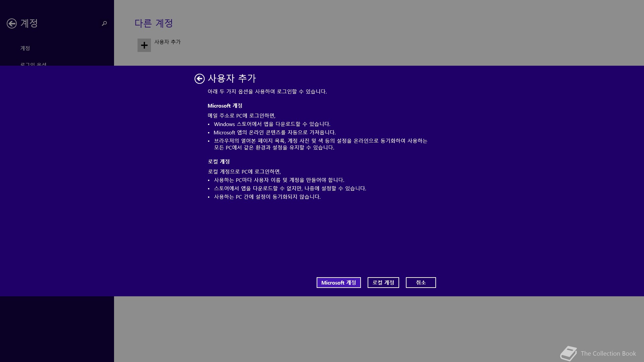644x362 pixels.
Task: Choose the Microsoft 계정 button
Action: (x=339, y=283)
